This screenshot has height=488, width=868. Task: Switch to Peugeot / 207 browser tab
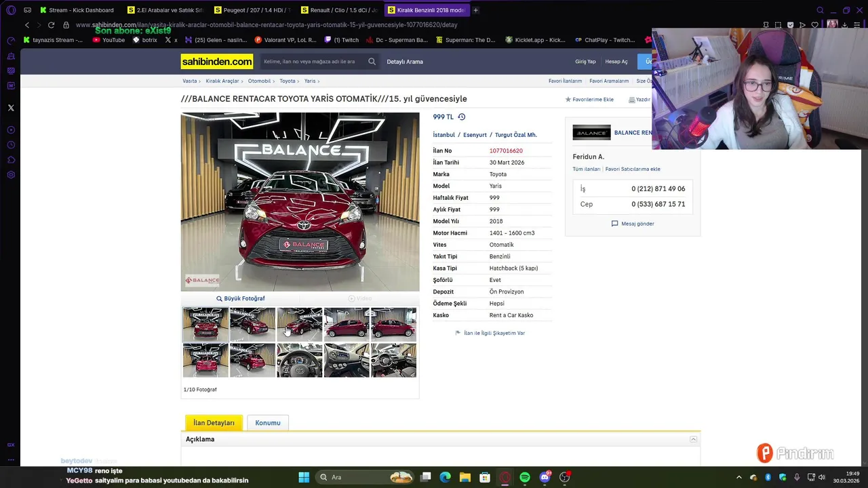pyautogui.click(x=252, y=10)
